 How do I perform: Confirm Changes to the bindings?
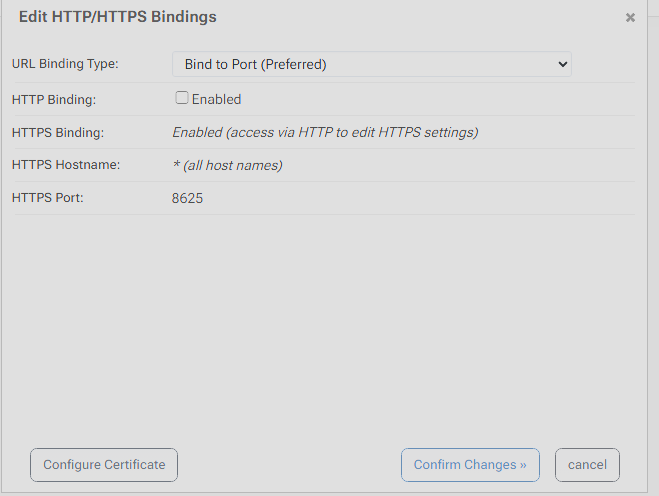coord(470,465)
